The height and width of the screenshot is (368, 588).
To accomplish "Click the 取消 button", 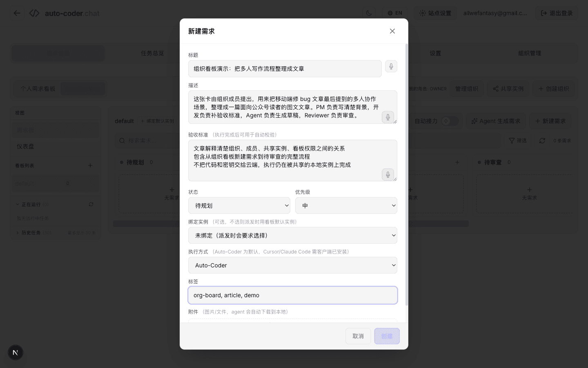I will pos(358,336).
